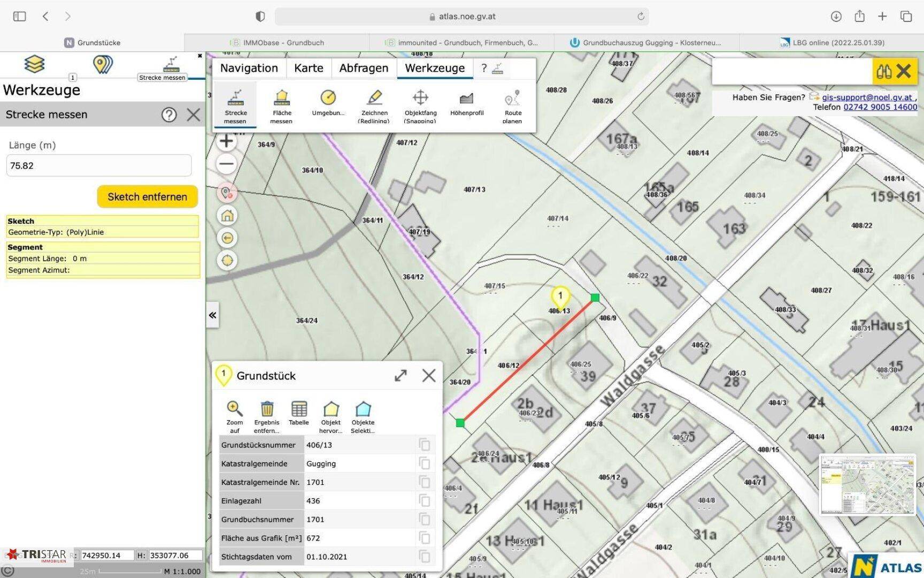
Task: Click Safari address bar
Action: tap(462, 17)
